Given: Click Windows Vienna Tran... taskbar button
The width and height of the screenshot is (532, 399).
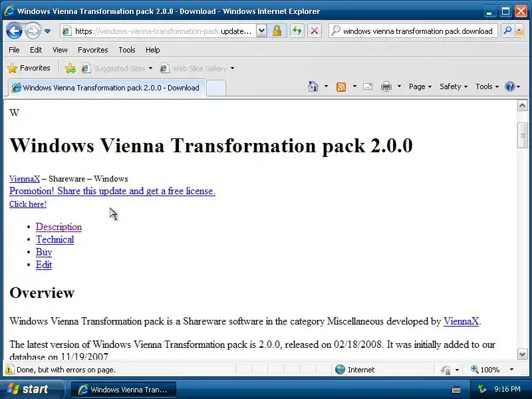Looking at the screenshot, I should pyautogui.click(x=124, y=390).
